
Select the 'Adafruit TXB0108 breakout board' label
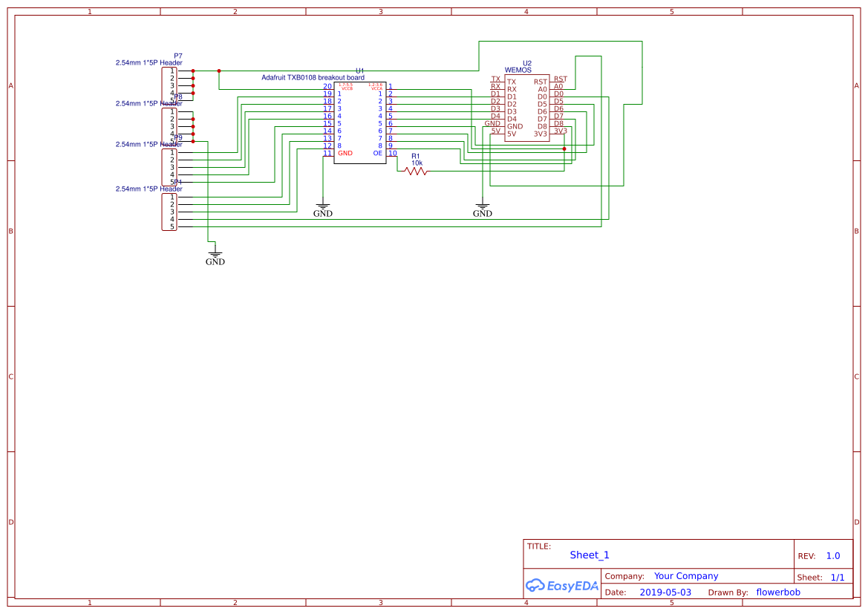click(x=313, y=78)
